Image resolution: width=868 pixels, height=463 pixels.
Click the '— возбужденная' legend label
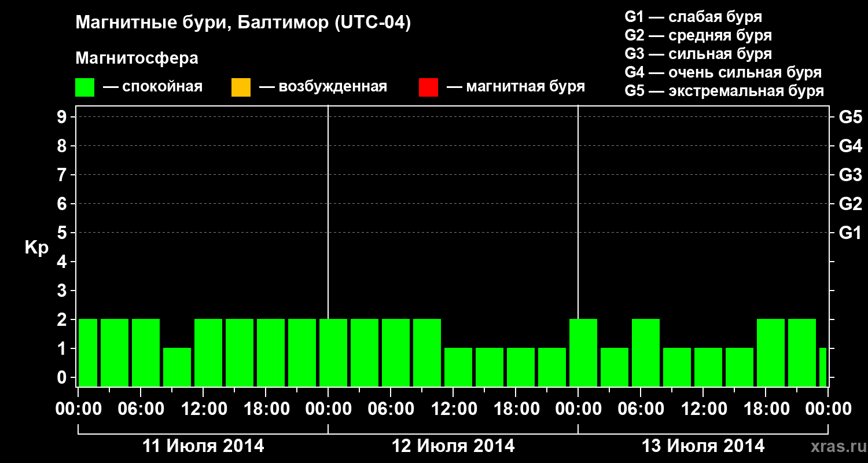pos(323,87)
